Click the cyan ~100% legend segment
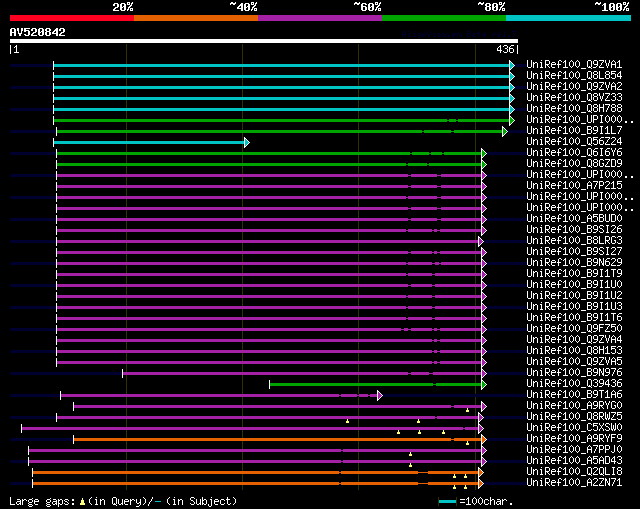 [569, 18]
